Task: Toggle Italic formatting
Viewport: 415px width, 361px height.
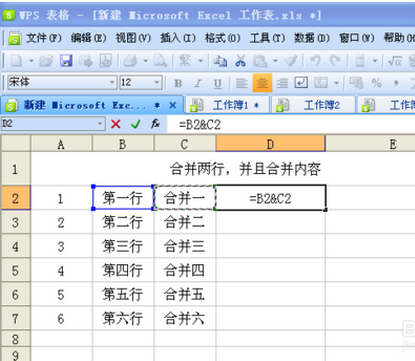Action: click(198, 83)
